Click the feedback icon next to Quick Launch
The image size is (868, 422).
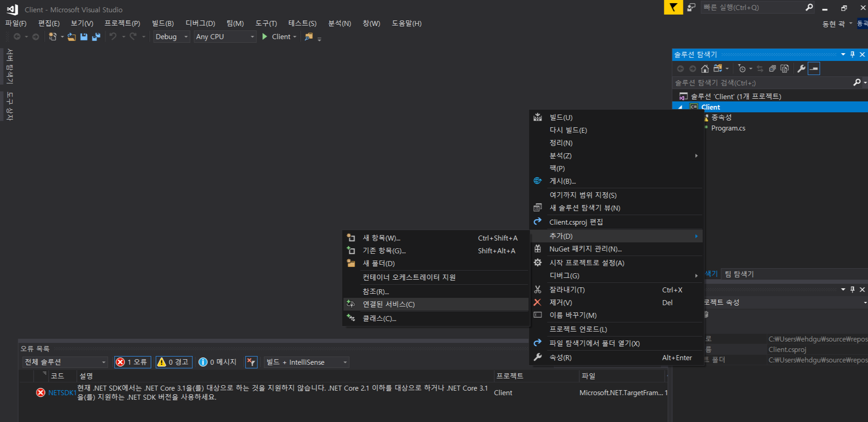click(x=691, y=7)
